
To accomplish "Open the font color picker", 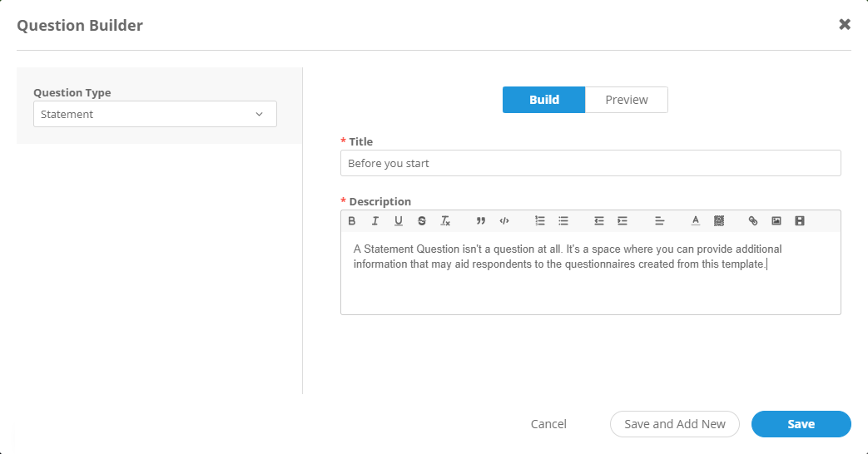I will click(696, 221).
